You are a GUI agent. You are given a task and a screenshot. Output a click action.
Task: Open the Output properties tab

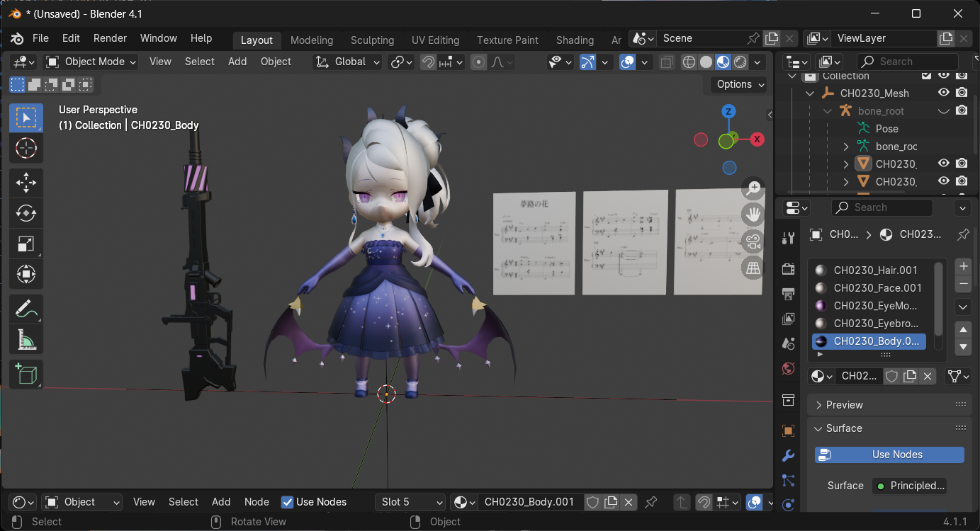pos(788,294)
